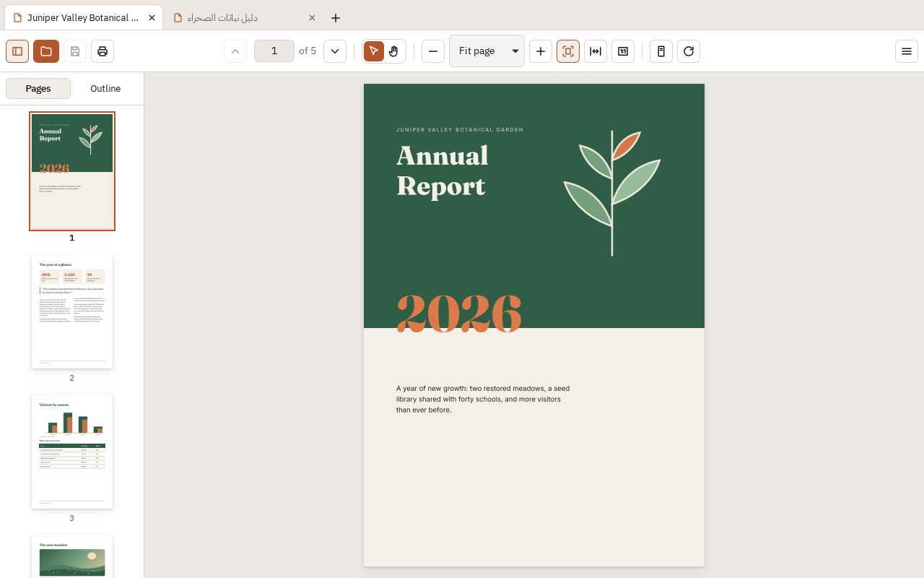Open the hamburger menu
Screen dimensions: 924x578
907,51
